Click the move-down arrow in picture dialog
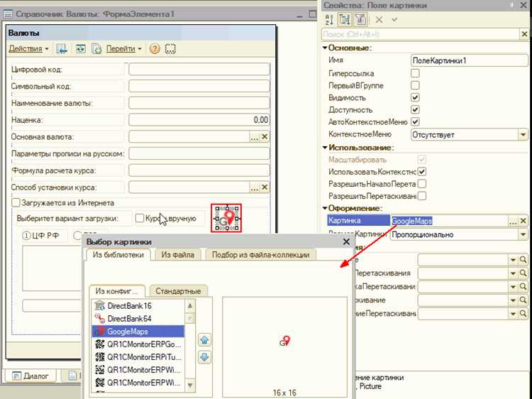This screenshot has height=399, width=532. 204,357
